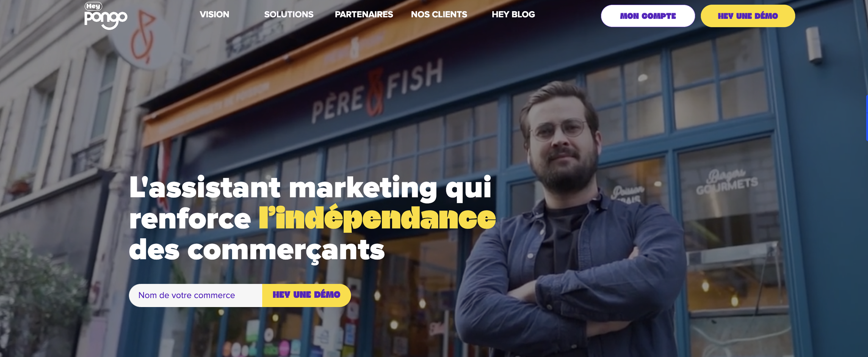Visit the HEY BLOG link

point(513,15)
